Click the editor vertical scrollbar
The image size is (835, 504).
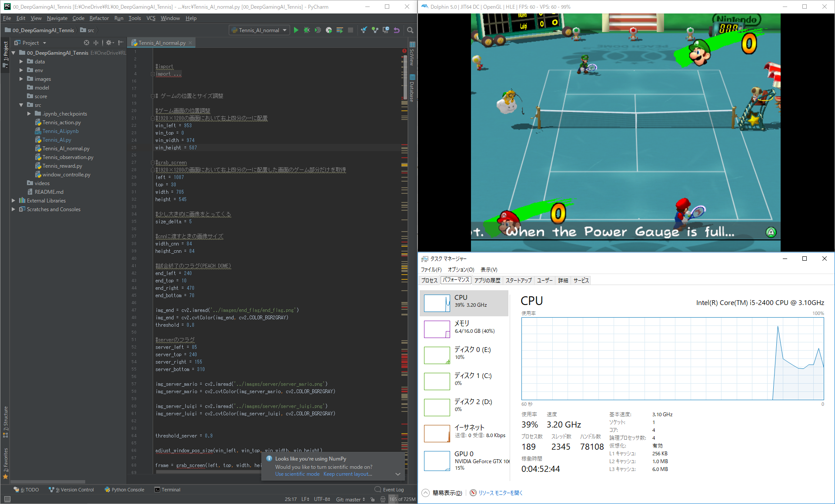(x=404, y=78)
